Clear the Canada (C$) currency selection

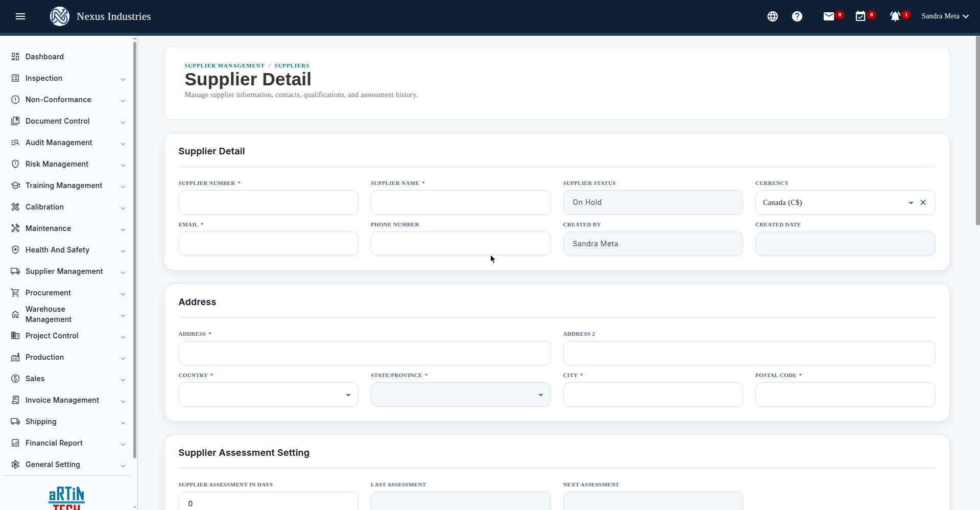[x=923, y=202]
